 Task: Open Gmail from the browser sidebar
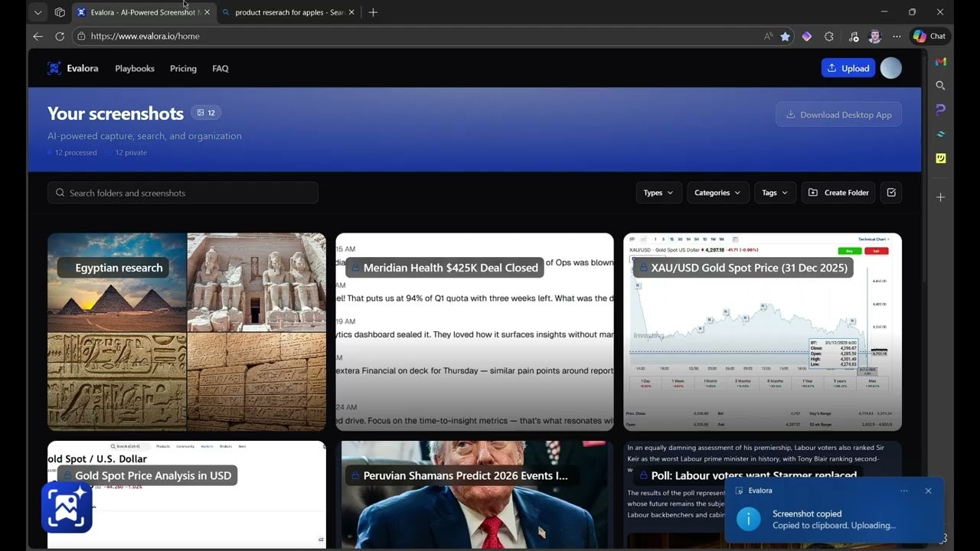click(x=940, y=61)
